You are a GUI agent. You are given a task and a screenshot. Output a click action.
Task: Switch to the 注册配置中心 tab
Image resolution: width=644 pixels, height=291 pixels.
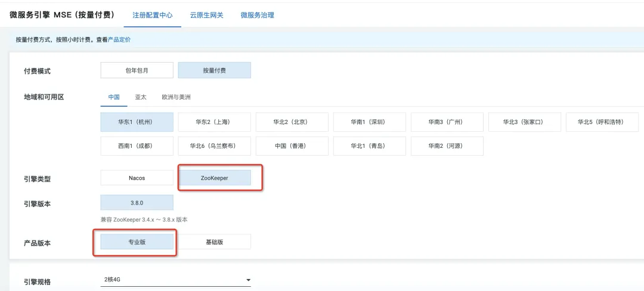[153, 15]
